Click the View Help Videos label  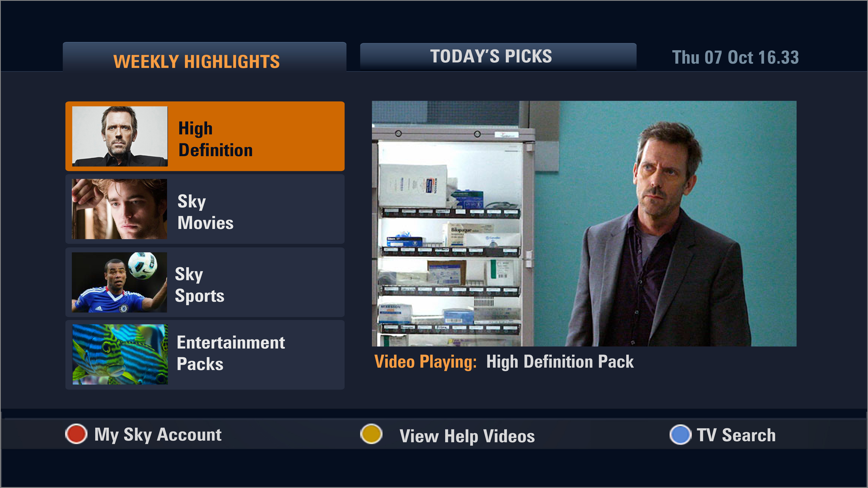click(x=467, y=436)
